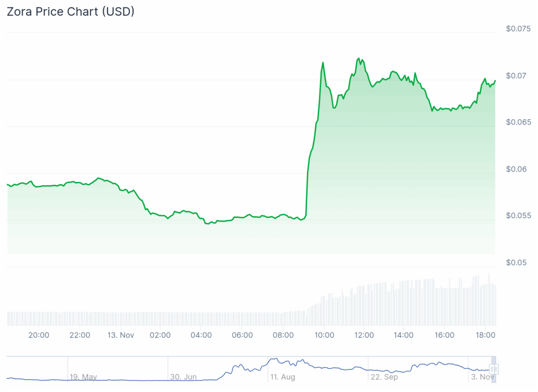
Task: Click the 13. Nov date axis label
Action: click(120, 335)
